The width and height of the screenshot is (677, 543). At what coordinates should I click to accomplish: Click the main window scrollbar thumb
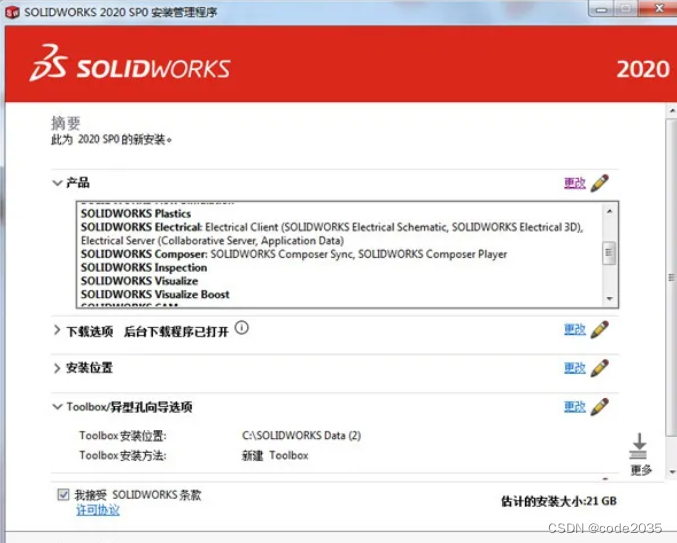[671, 278]
